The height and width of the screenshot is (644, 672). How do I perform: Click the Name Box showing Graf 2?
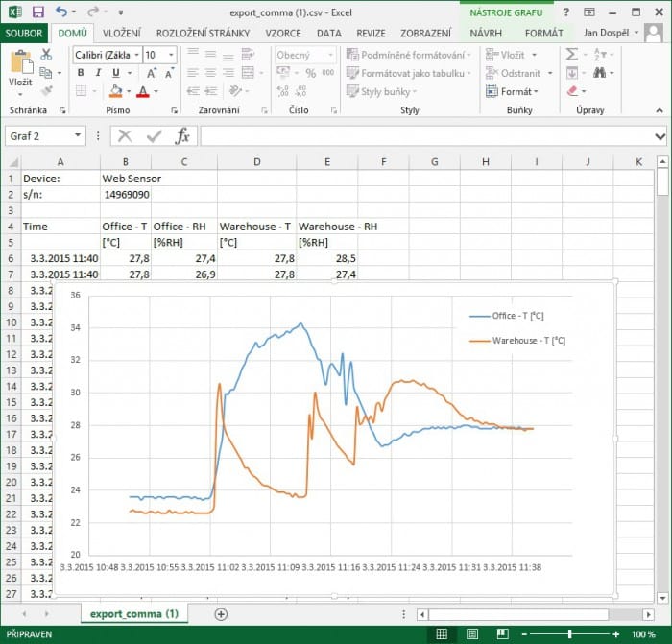[x=38, y=136]
